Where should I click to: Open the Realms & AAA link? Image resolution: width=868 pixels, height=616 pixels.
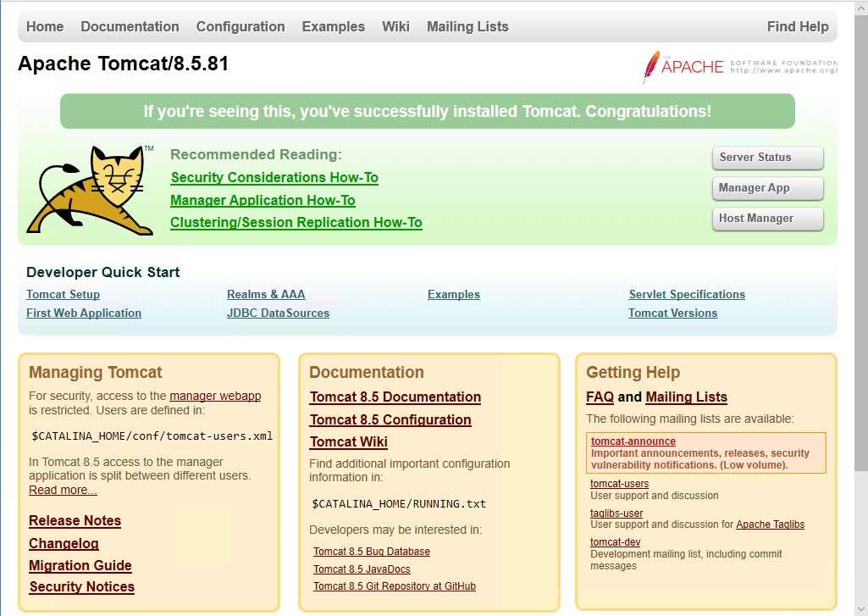coord(266,295)
